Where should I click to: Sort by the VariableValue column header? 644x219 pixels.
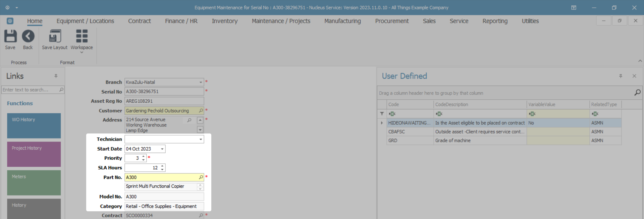coord(558,104)
